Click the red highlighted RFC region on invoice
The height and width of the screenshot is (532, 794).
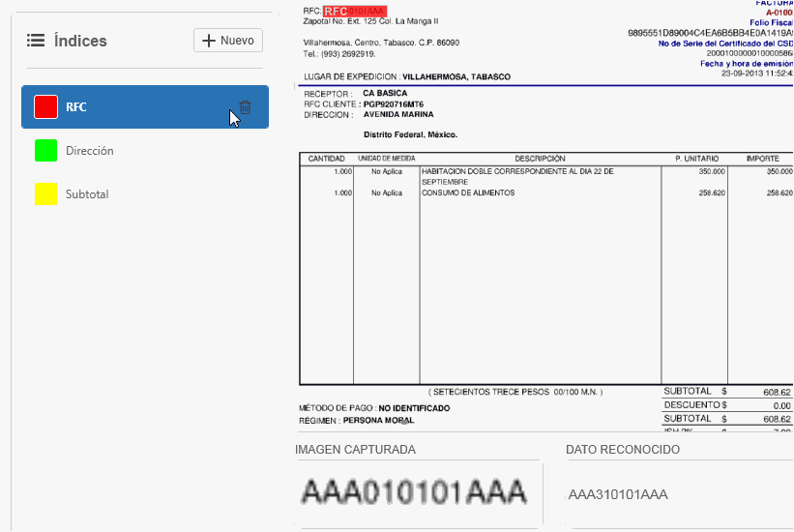[x=355, y=12]
